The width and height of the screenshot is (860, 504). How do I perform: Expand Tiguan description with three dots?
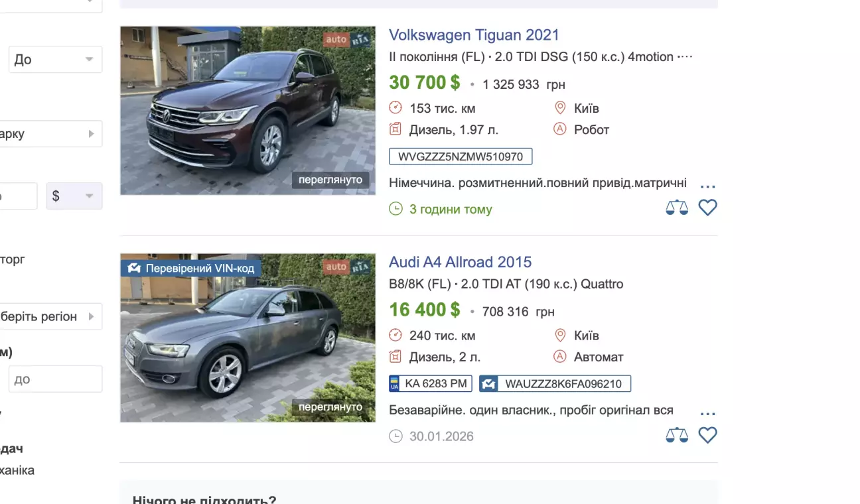coord(708,186)
